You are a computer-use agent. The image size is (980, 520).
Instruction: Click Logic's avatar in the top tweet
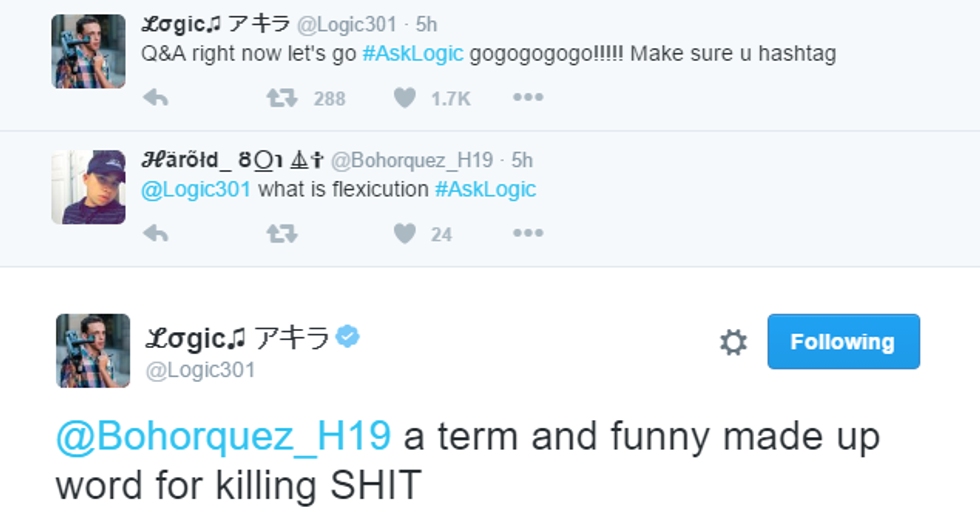tap(89, 51)
